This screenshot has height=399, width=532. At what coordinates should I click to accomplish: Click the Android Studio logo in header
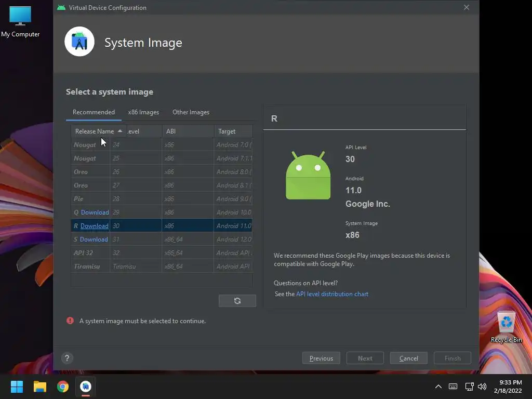click(79, 42)
